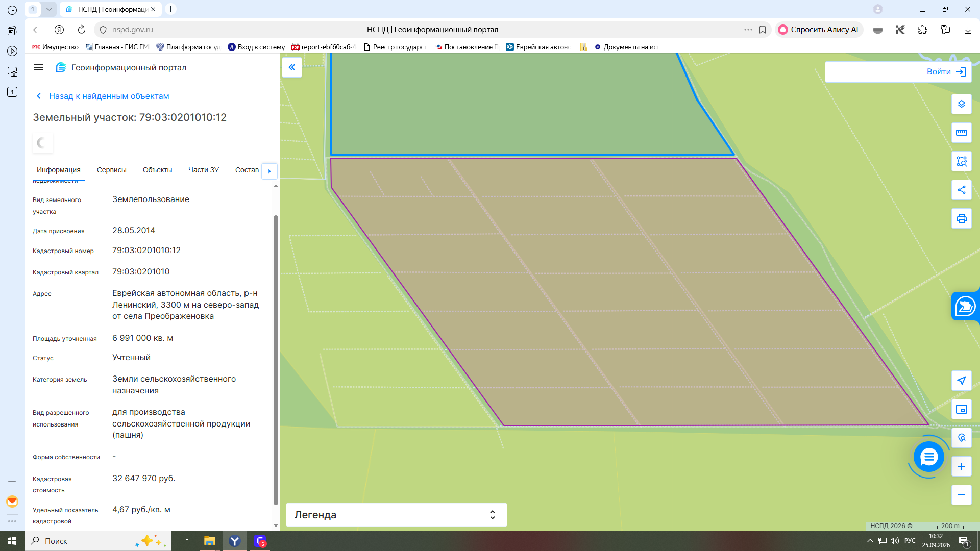Open page options three dots menu
The image size is (980, 551).
pos(748,30)
